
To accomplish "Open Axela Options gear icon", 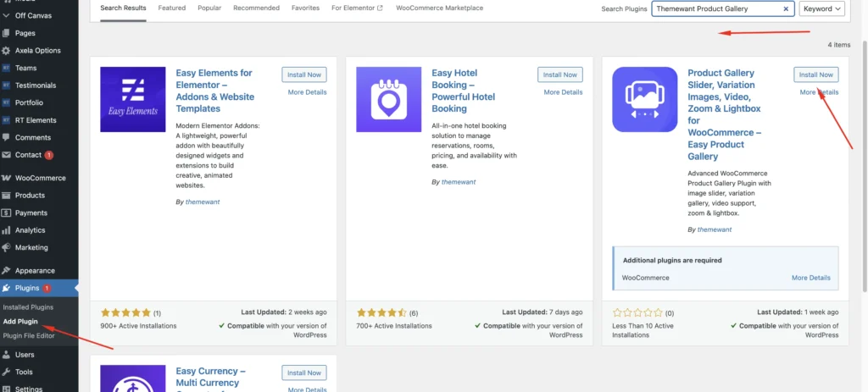I will point(6,50).
